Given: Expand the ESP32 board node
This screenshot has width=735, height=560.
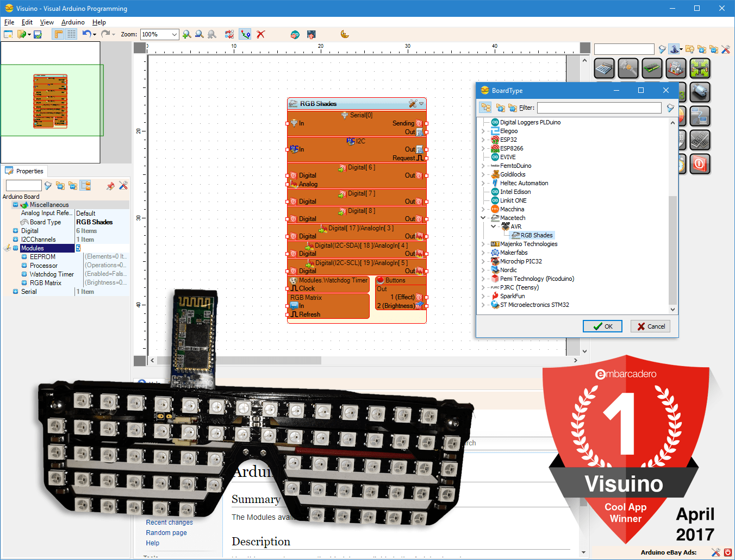Looking at the screenshot, I should coord(483,140).
